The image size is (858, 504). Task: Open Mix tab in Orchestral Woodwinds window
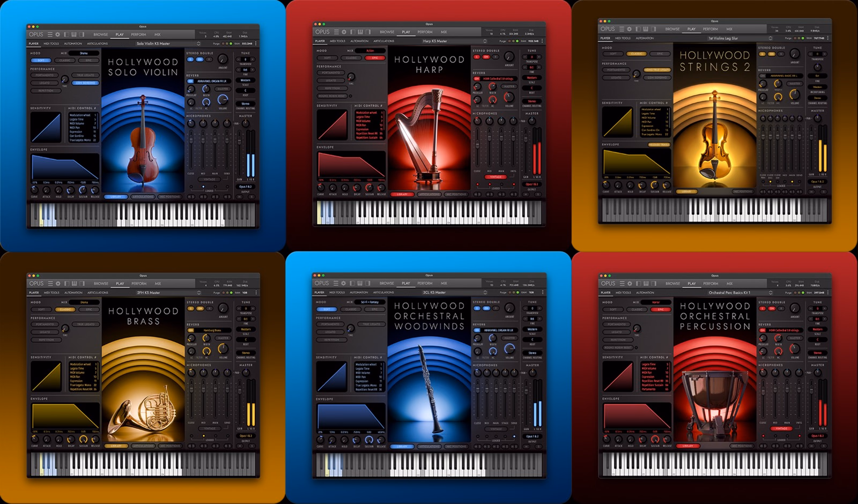tap(443, 283)
